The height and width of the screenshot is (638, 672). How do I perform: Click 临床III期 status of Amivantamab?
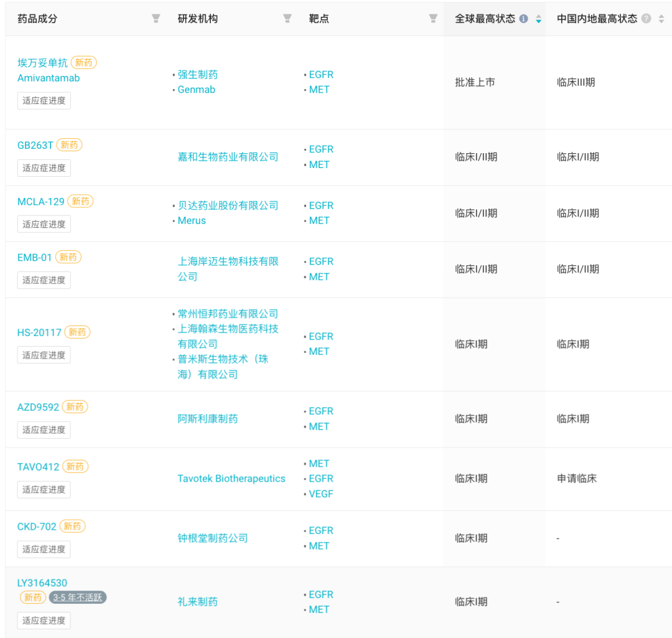pos(576,82)
